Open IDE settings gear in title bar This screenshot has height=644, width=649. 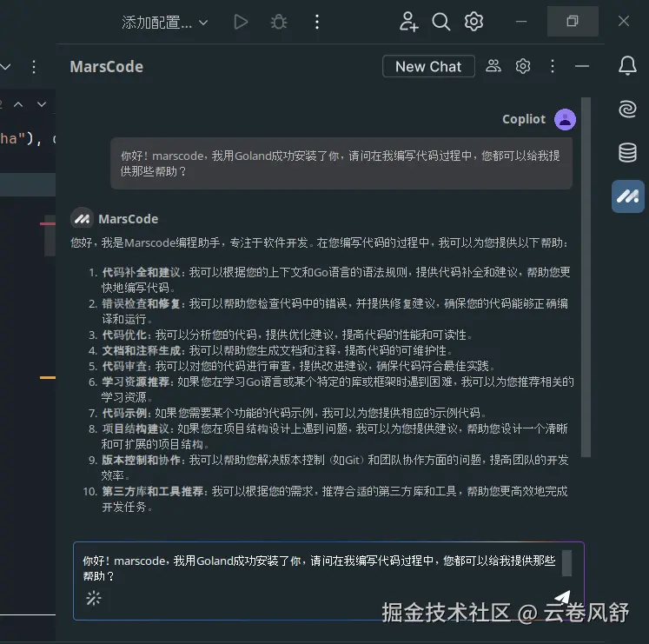[x=474, y=21]
